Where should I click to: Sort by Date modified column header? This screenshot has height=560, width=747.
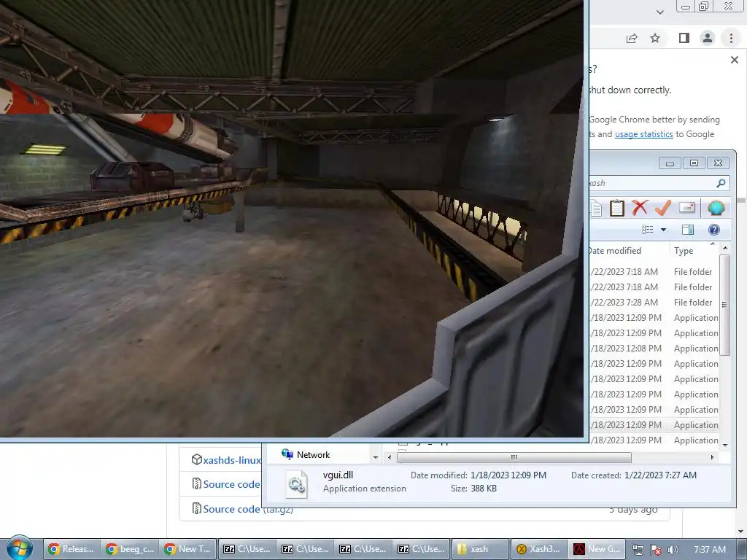(615, 251)
